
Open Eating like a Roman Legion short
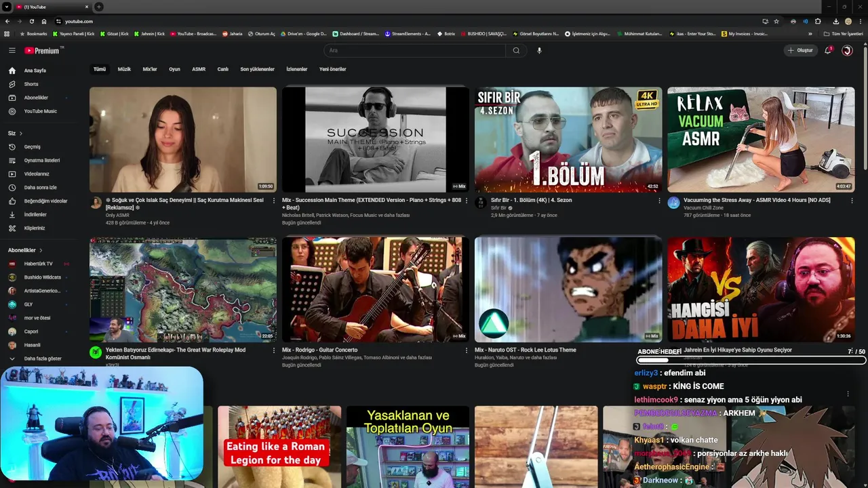point(279,447)
